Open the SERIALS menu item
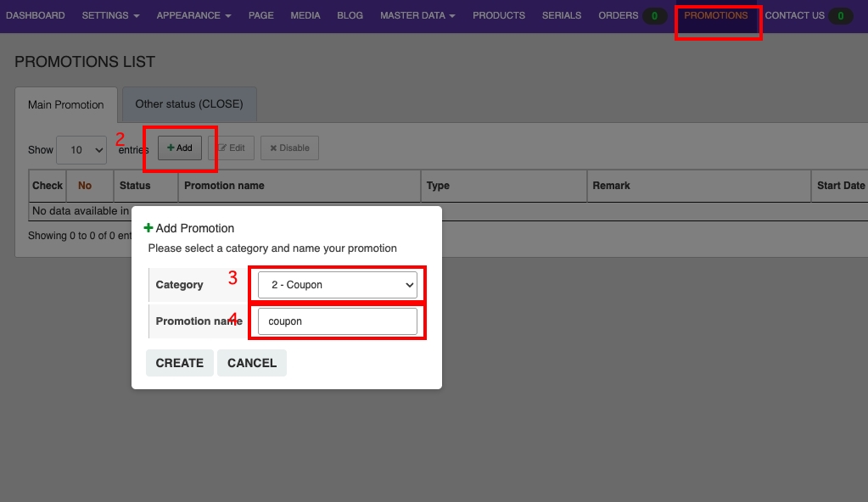 [x=562, y=15]
